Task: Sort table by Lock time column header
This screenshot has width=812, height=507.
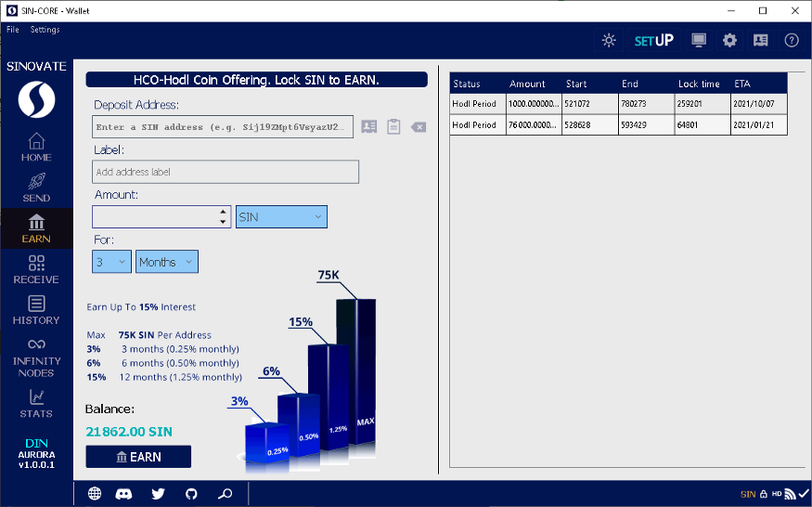Action: click(x=702, y=84)
